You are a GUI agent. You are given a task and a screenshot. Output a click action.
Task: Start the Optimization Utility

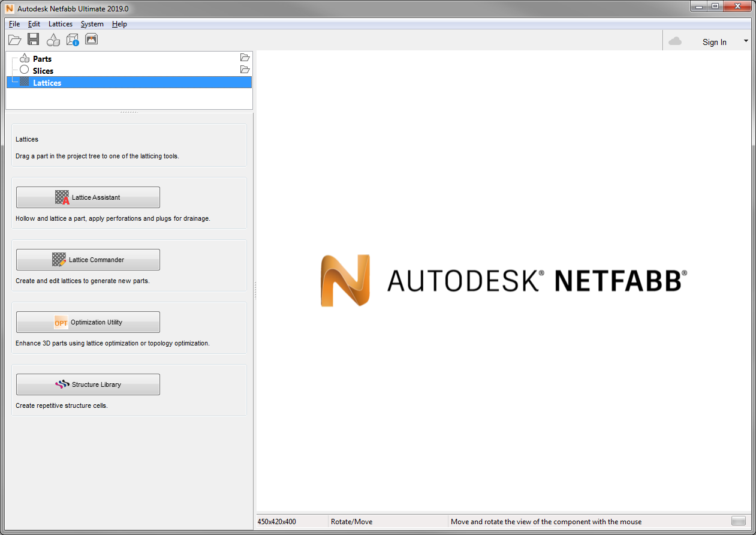88,322
